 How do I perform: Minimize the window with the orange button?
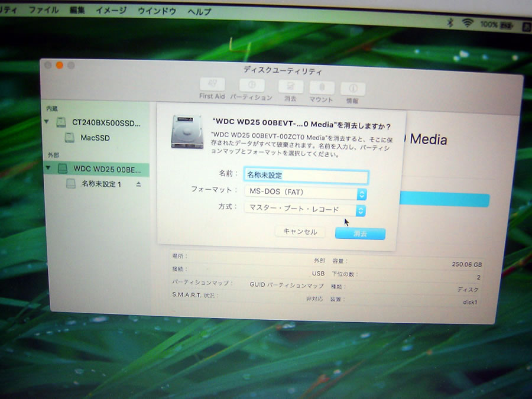59,65
